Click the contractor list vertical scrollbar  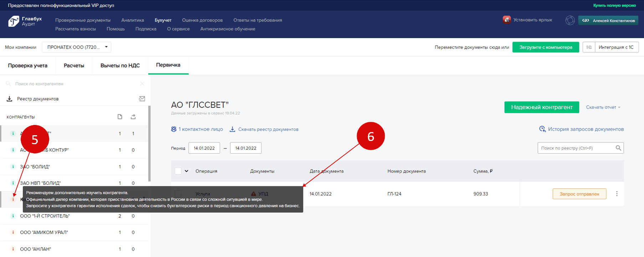point(149,143)
